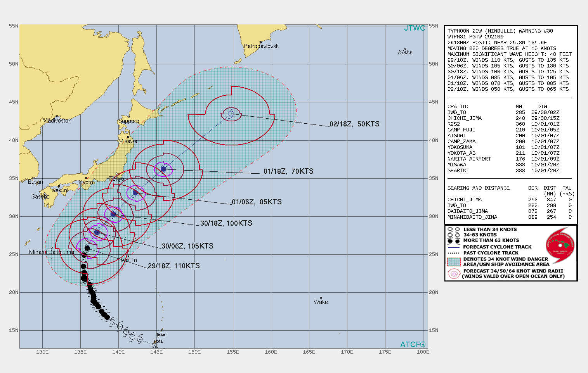
Task: Select the 01/06Z forecast position symbol
Action: 135,193
